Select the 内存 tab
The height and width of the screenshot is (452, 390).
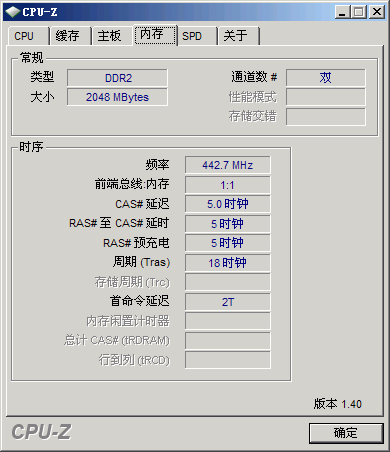click(155, 35)
